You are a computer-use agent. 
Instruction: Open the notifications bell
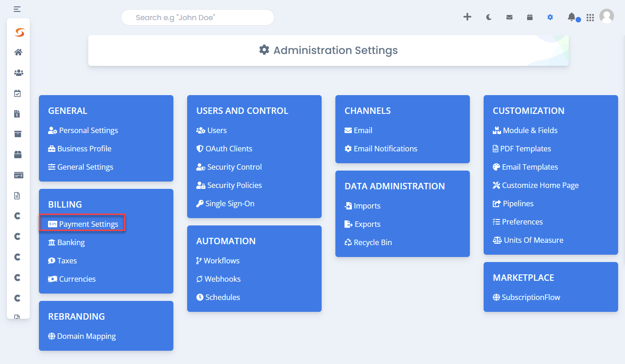(571, 17)
